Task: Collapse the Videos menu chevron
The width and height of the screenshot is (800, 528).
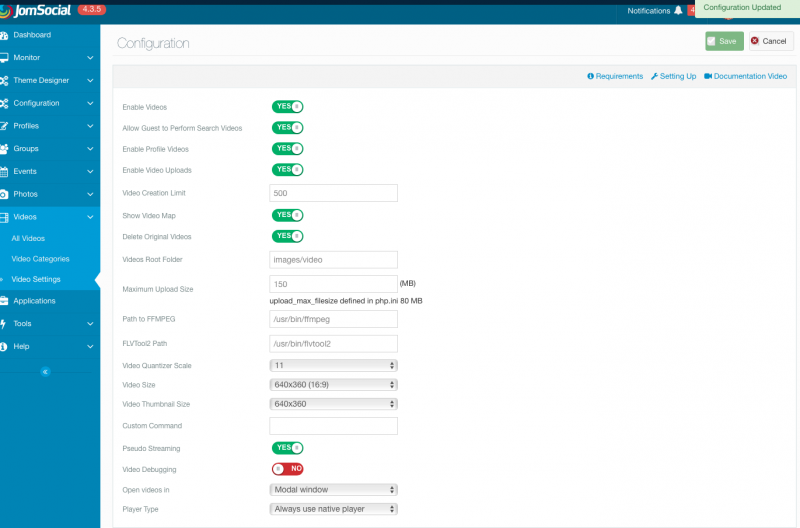Action: [90, 217]
